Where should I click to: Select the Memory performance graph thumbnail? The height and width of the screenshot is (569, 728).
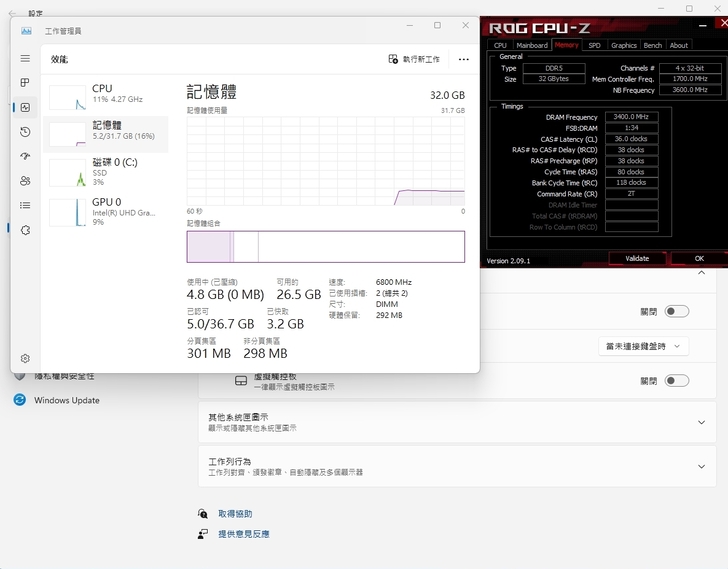tap(68, 134)
